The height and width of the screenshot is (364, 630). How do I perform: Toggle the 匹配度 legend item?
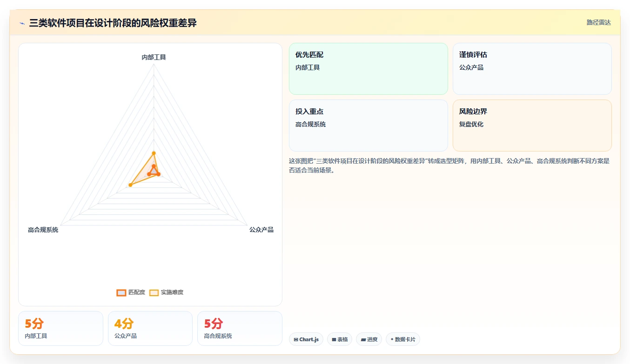(131, 292)
